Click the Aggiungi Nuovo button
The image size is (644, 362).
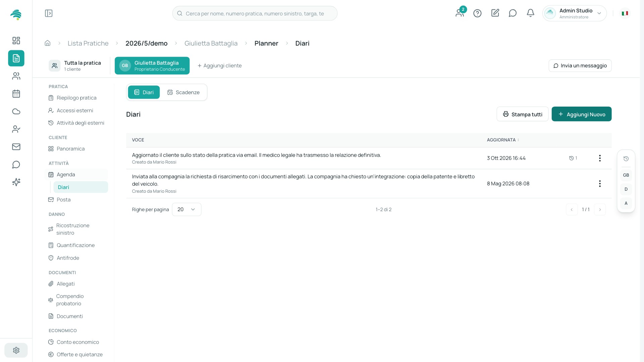tap(581, 114)
